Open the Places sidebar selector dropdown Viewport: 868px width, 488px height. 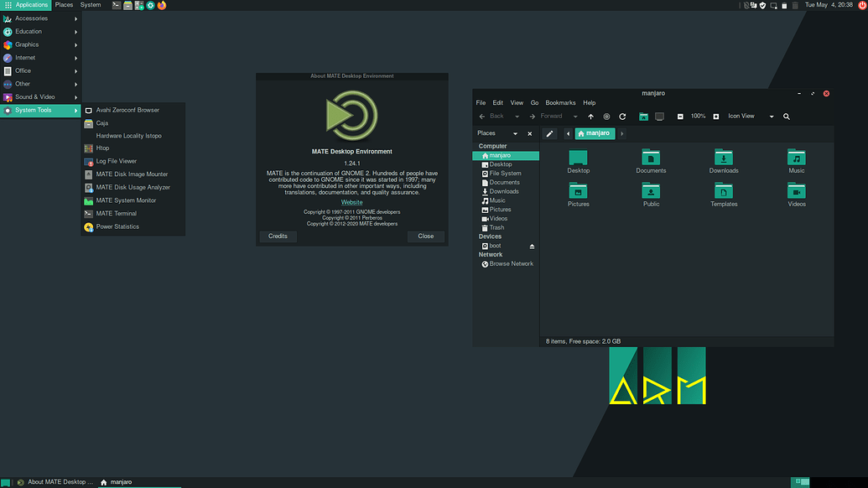coord(515,133)
